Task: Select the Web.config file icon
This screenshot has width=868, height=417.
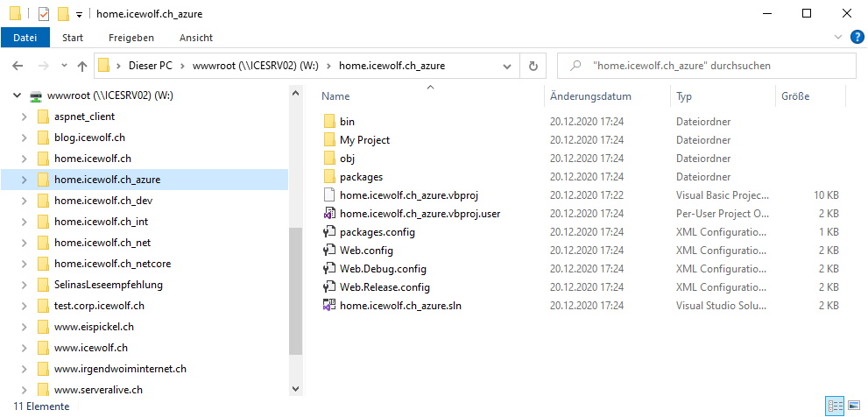Action: point(328,251)
